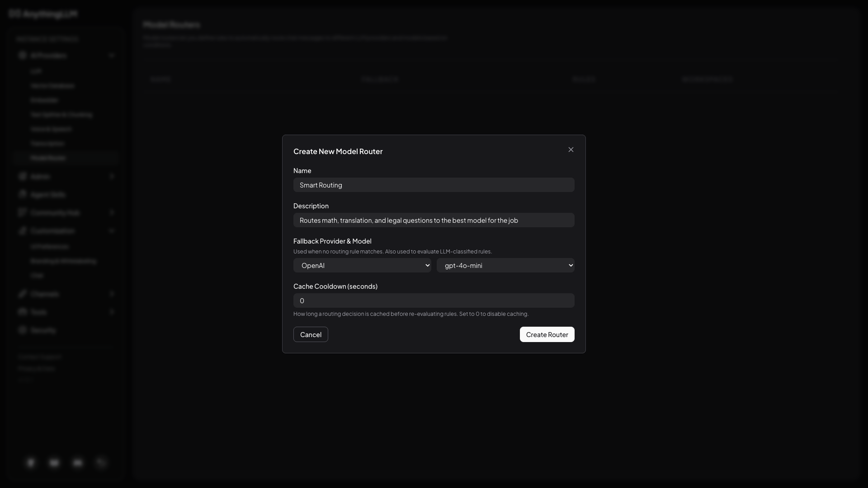Screen dimensions: 868x488
Task: Click the 'Description' field label
Action: (311, 206)
